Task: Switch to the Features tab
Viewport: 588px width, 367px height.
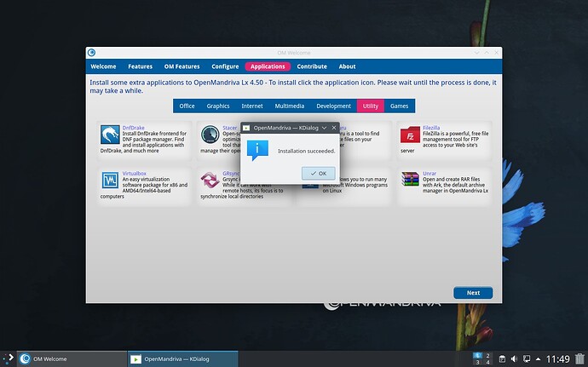Action: click(141, 66)
